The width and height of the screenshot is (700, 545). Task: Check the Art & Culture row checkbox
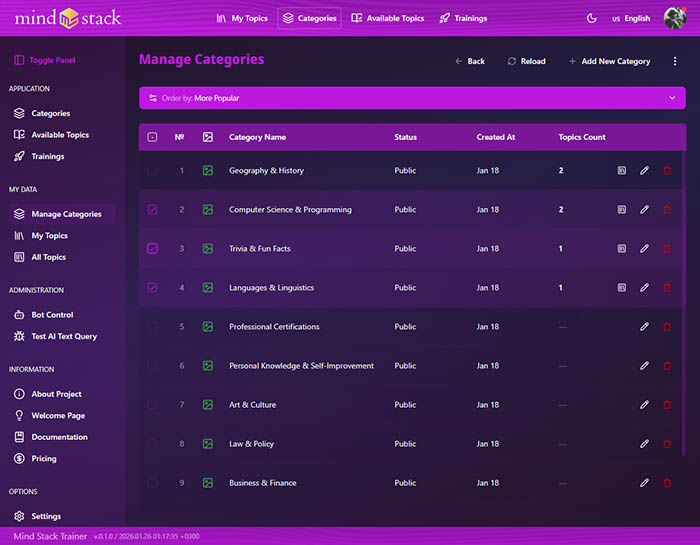pyautogui.click(x=152, y=405)
